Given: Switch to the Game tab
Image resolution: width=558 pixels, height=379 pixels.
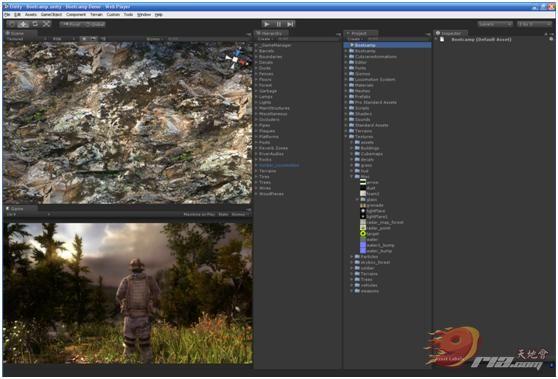Looking at the screenshot, I should click(x=20, y=209).
